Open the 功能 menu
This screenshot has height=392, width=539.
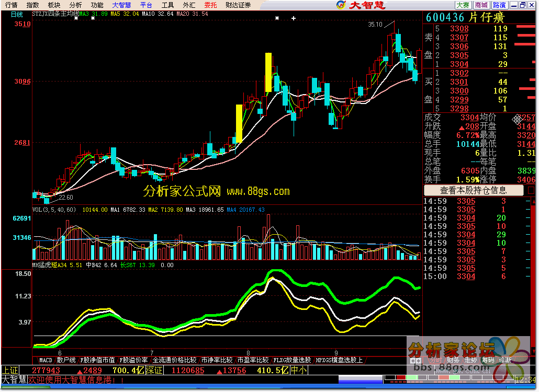[97, 5]
